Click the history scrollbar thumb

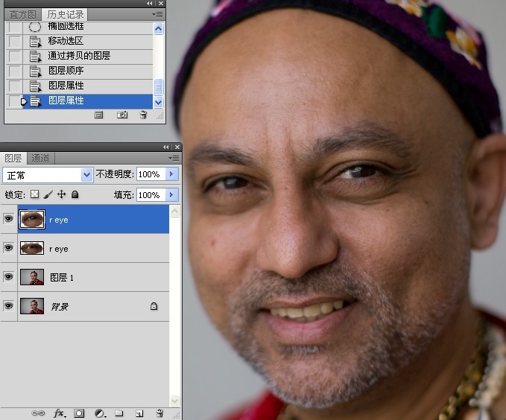click(158, 87)
